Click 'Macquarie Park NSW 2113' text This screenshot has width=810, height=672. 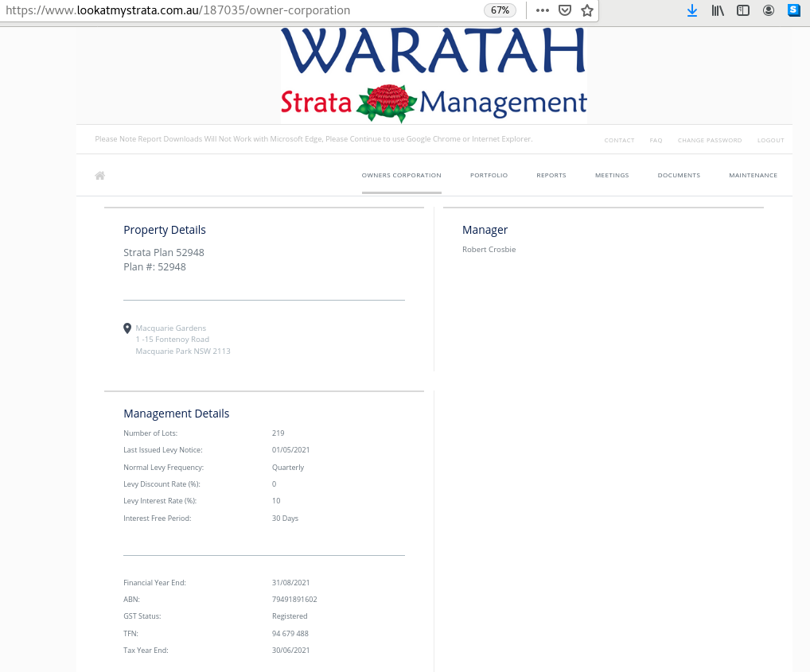coord(183,352)
